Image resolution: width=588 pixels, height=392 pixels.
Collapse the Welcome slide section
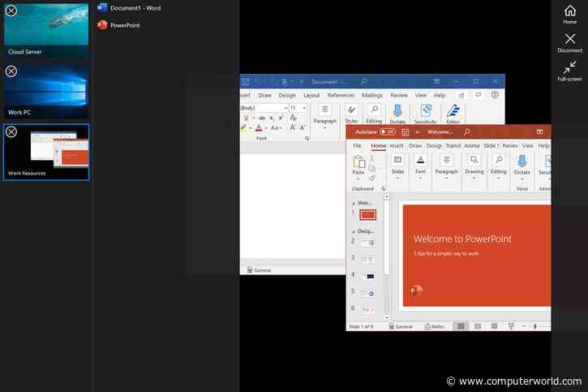coord(354,204)
